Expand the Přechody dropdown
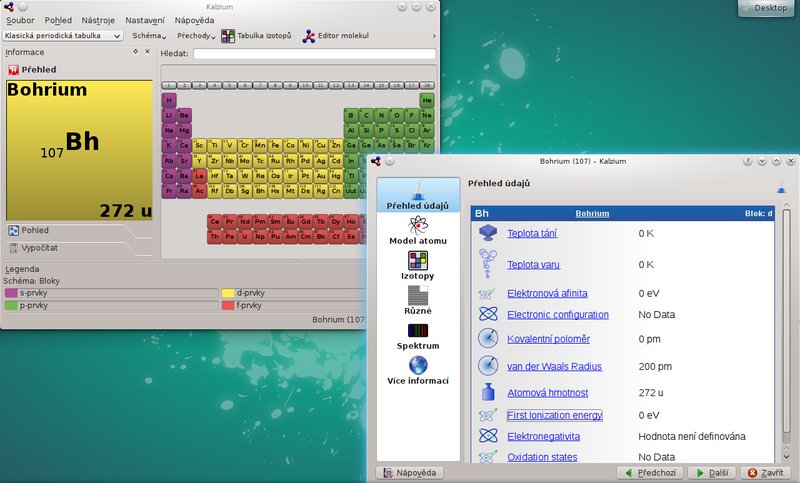The width and height of the screenshot is (800, 483). (x=196, y=36)
